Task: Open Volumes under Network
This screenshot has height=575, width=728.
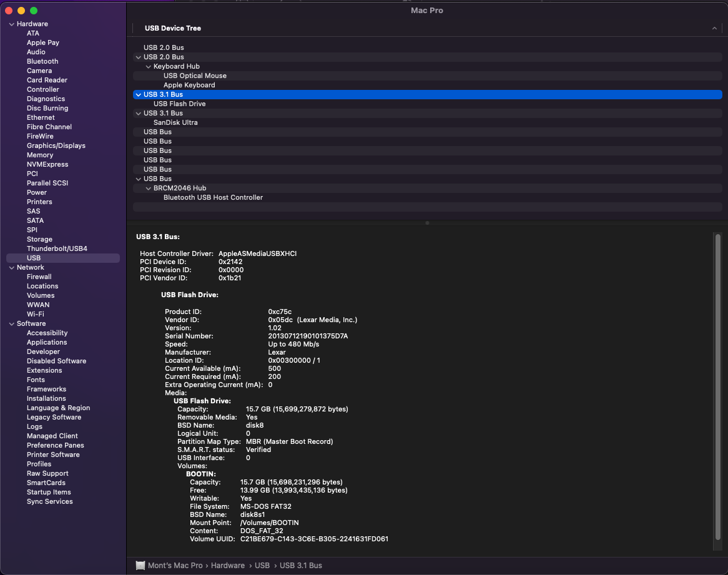Action: pyautogui.click(x=41, y=295)
